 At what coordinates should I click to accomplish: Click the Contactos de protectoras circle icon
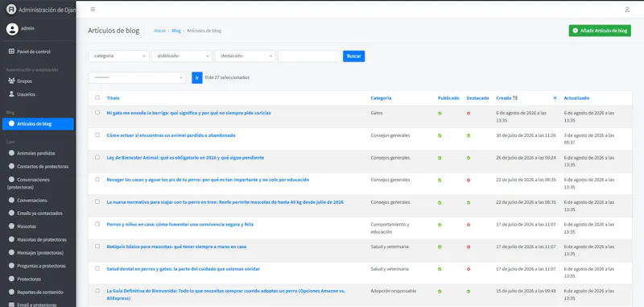tap(11, 167)
